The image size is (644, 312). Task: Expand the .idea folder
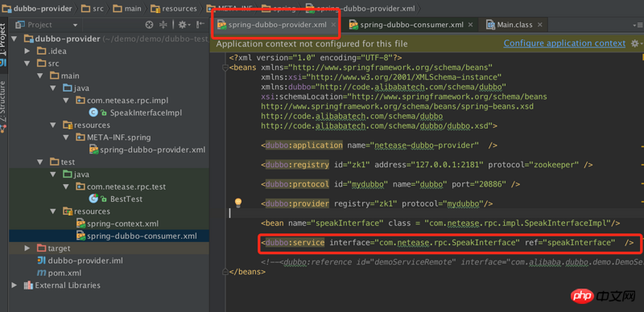tap(27, 51)
